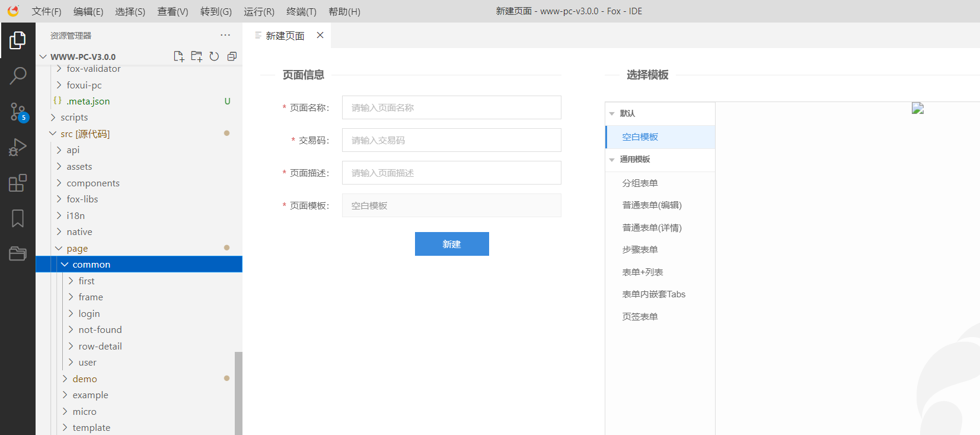Click the New File icon in explorer
This screenshot has width=980, height=435.
178,56
